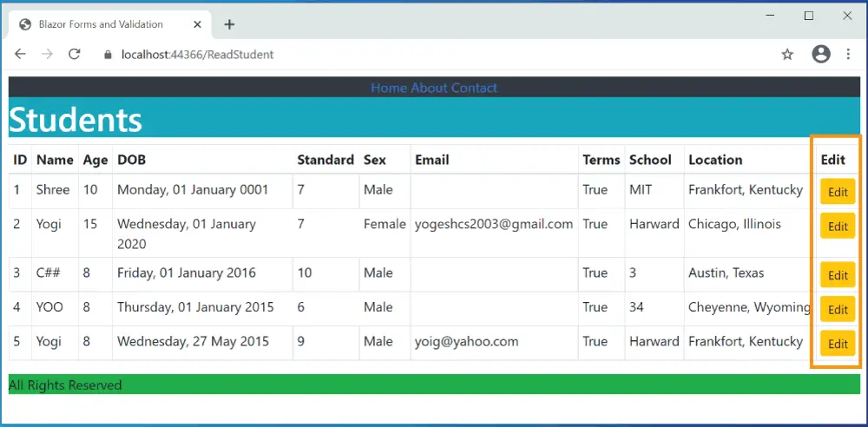Edit the Yogi row with ID 2
868x427 pixels.
(838, 226)
